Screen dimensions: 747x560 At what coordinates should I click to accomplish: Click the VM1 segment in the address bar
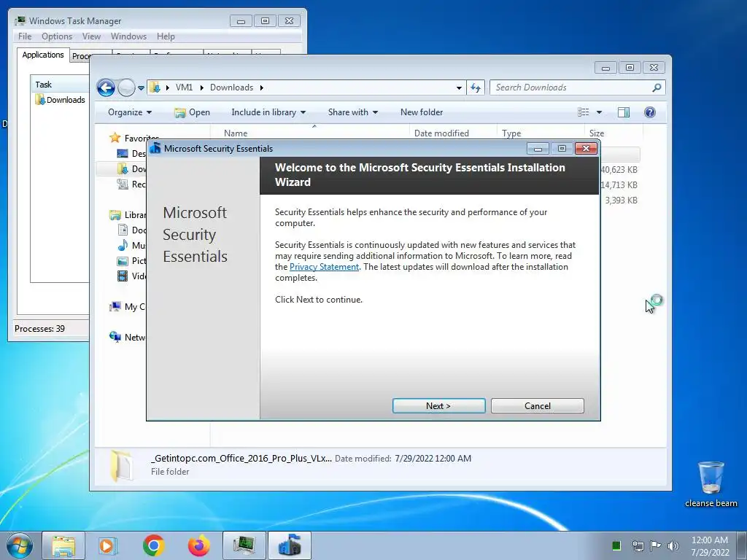[184, 87]
